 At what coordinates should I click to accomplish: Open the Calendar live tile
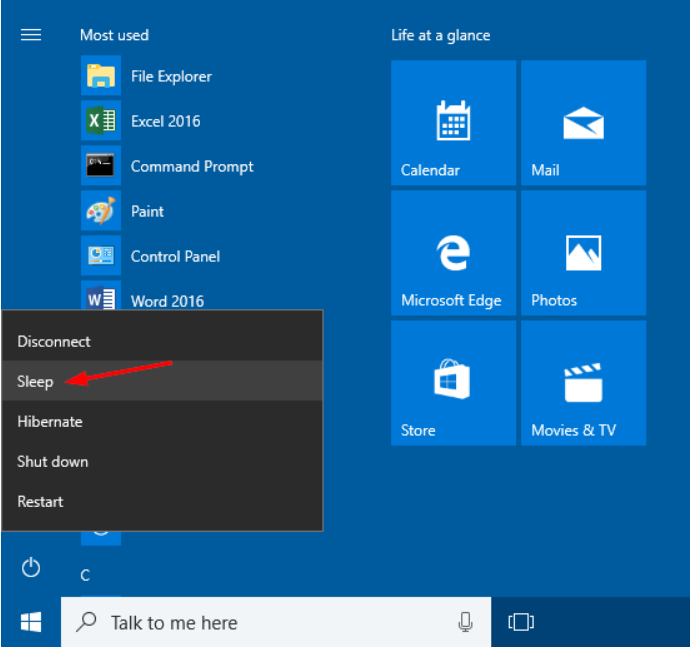(x=453, y=123)
